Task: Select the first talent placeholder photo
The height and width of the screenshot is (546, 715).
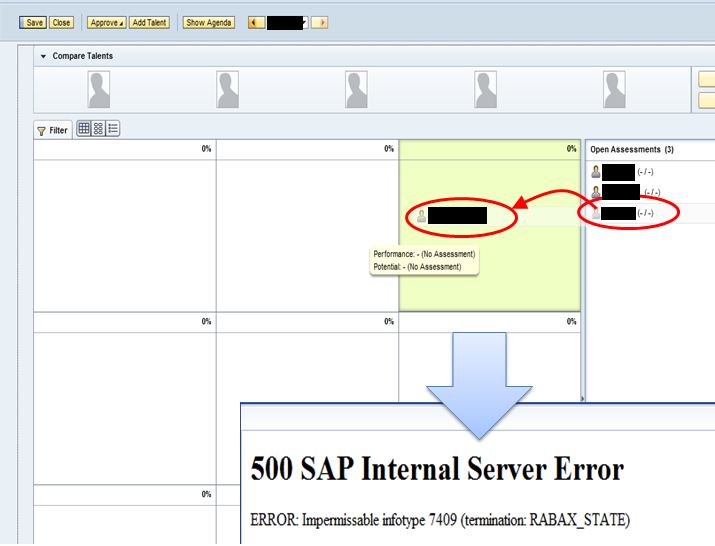Action: click(99, 89)
